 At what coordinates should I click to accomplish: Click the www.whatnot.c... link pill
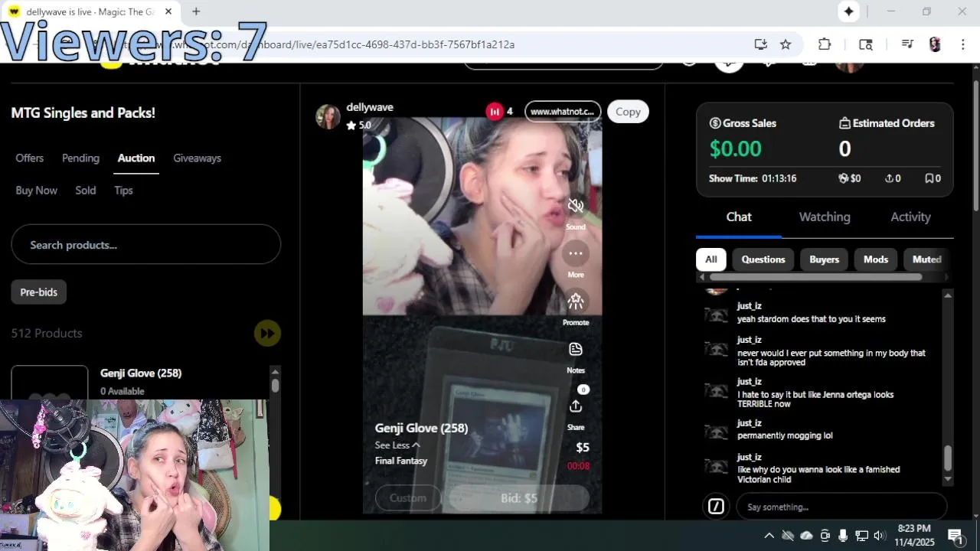563,112
